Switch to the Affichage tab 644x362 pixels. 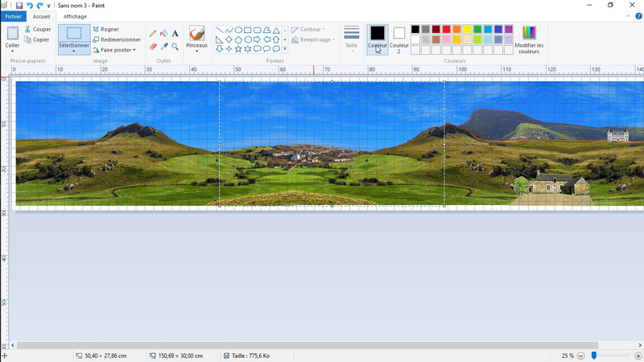coord(75,16)
